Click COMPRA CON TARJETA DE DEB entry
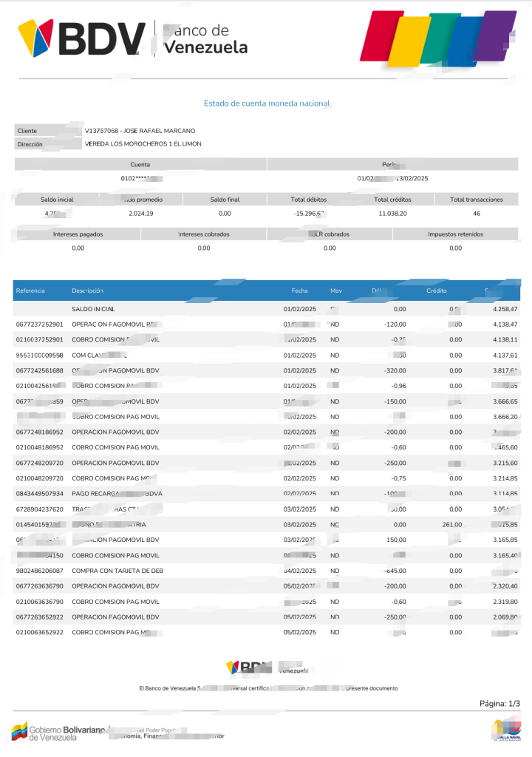The image size is (532, 757). coord(117,571)
